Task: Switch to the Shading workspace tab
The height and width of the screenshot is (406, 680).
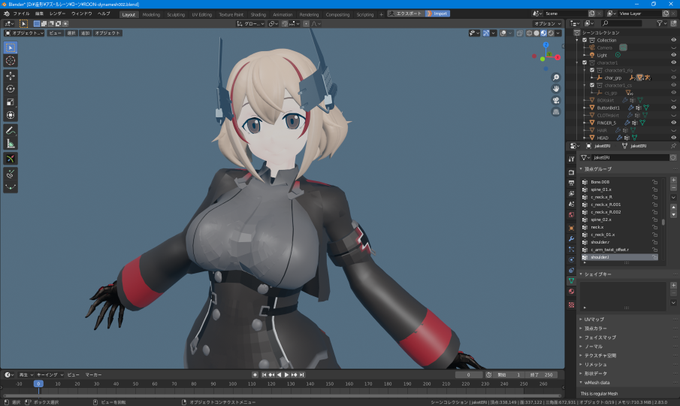Action: (258, 14)
